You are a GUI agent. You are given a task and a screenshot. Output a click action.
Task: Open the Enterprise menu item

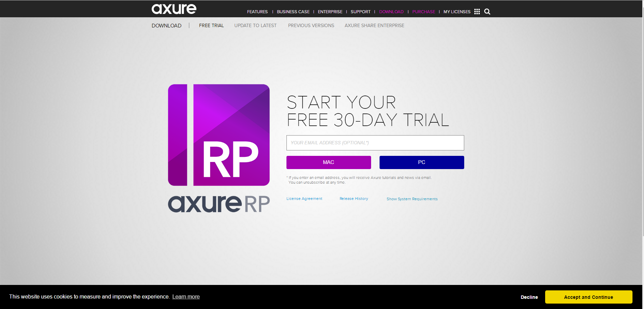point(330,12)
